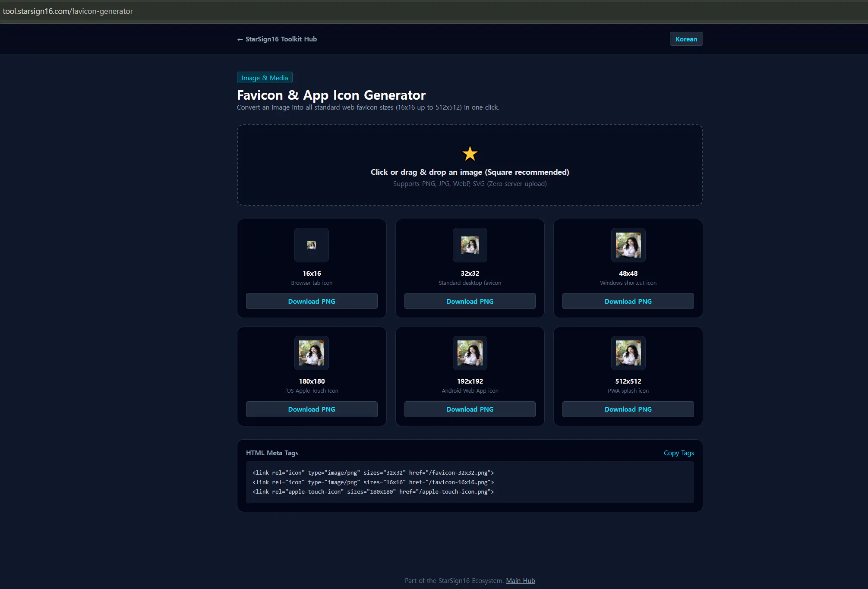The height and width of the screenshot is (589, 868).
Task: Click the 512x512 size label
Action: tap(628, 381)
